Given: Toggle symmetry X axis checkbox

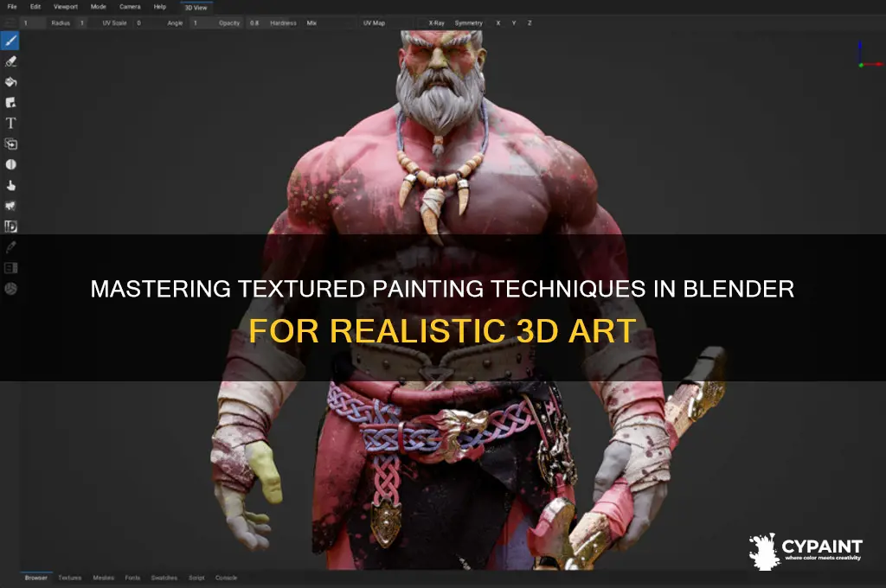Looking at the screenshot, I should tap(498, 23).
